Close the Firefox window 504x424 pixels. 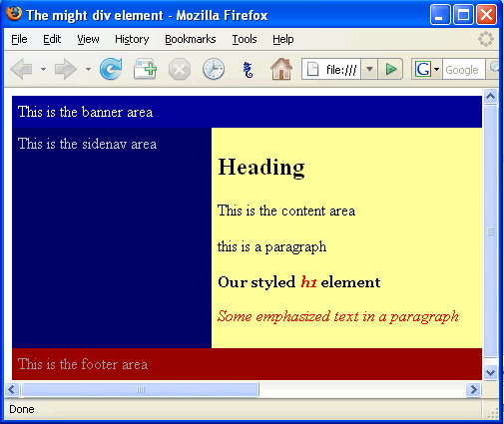coord(486,15)
